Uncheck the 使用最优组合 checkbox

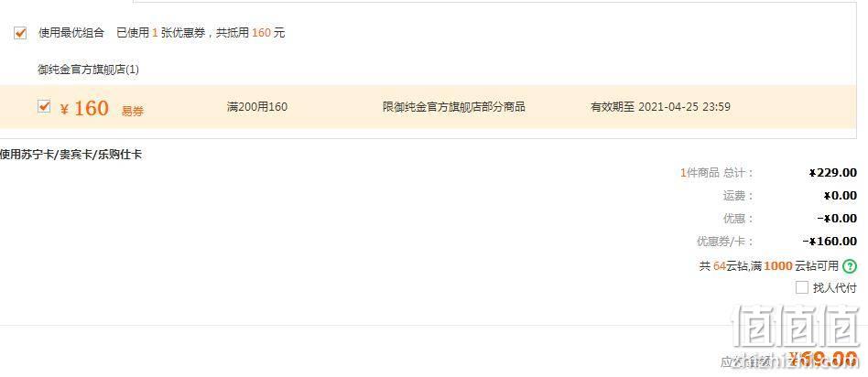pyautogui.click(x=20, y=33)
